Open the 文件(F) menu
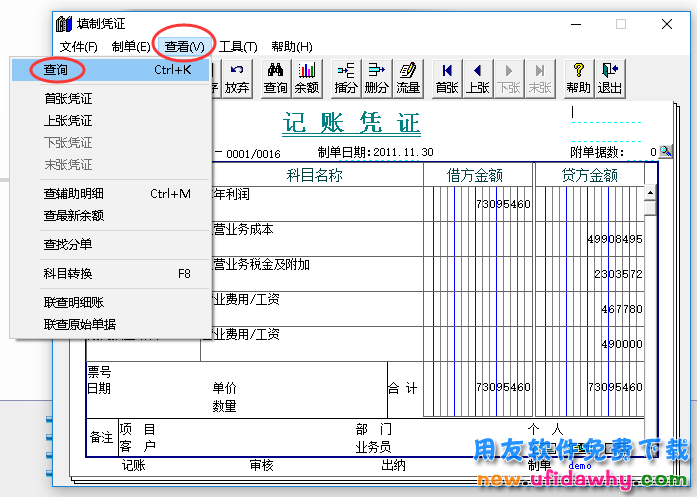Screen dimensions: 697x497 [x=79, y=46]
